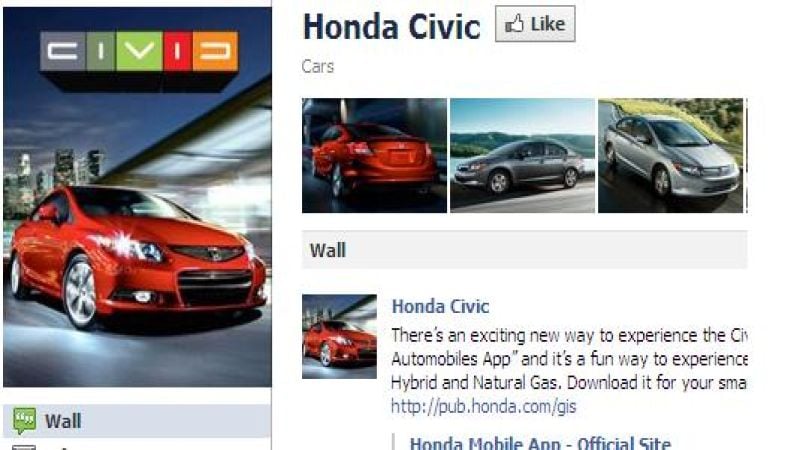Open the red Civic rear-view photo thumbnail
The image size is (800, 450).
click(x=374, y=155)
